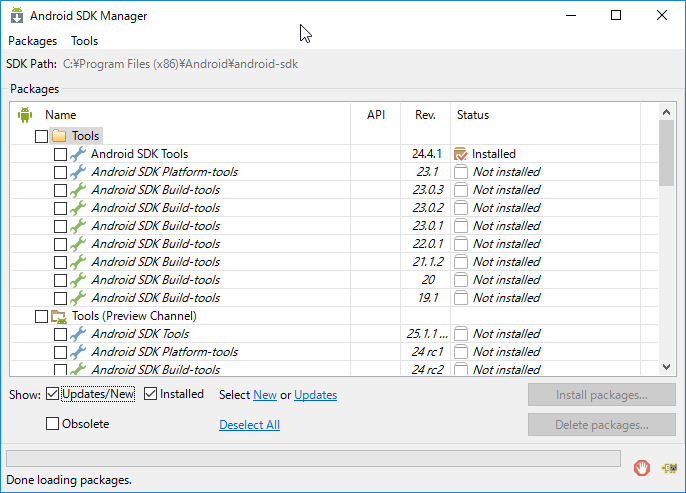Click the Not installed status icon for rev 24 rc1
The width and height of the screenshot is (686, 493).
(x=461, y=352)
